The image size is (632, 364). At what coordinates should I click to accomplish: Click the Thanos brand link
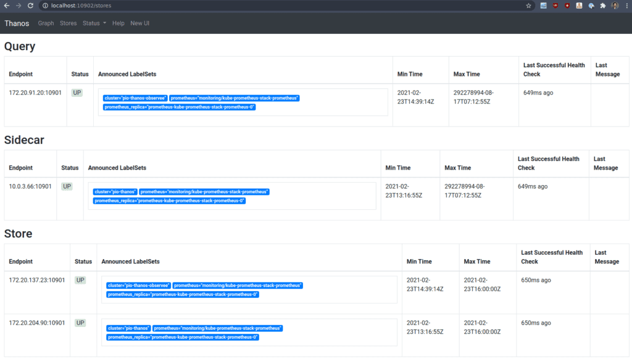(x=16, y=23)
